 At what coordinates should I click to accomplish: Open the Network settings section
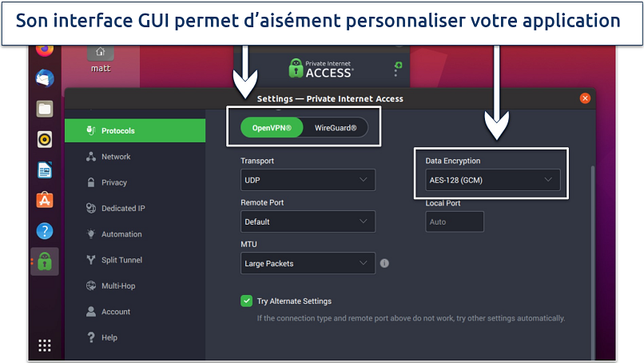pos(115,157)
